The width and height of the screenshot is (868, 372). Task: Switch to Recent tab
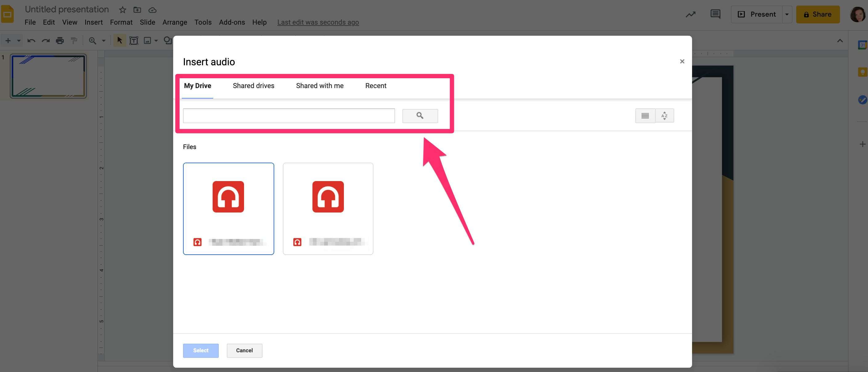[x=376, y=86]
